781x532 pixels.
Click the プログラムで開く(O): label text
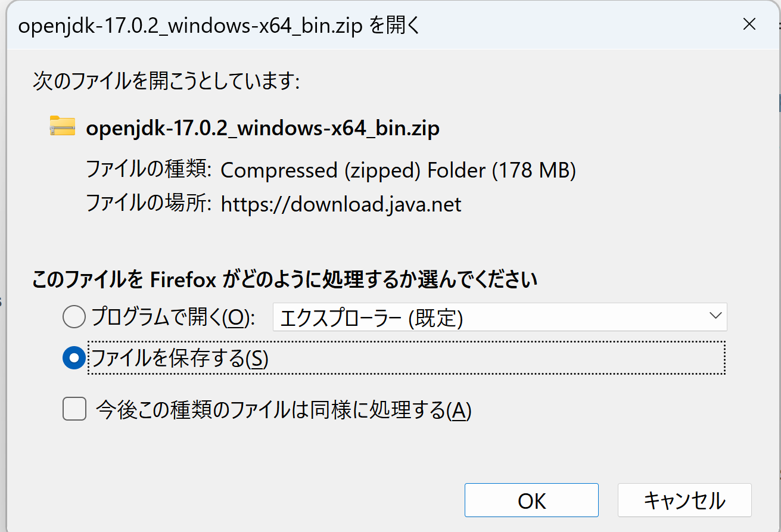point(173,318)
